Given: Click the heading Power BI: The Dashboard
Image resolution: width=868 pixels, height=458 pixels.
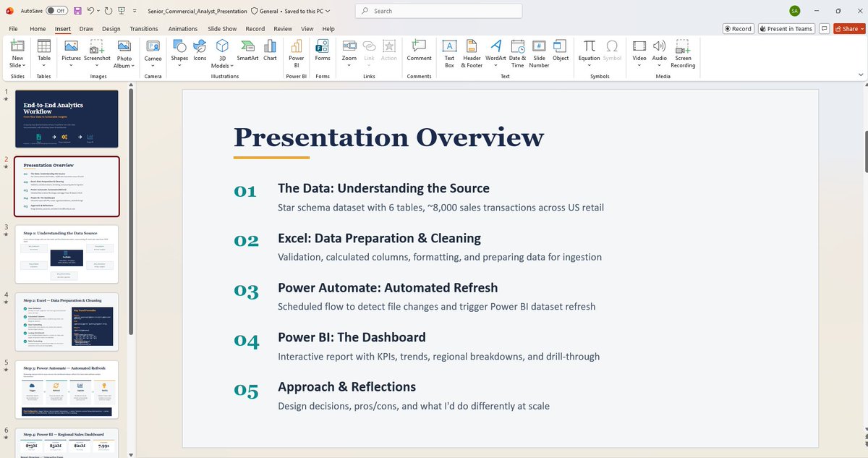Looking at the screenshot, I should tap(352, 337).
